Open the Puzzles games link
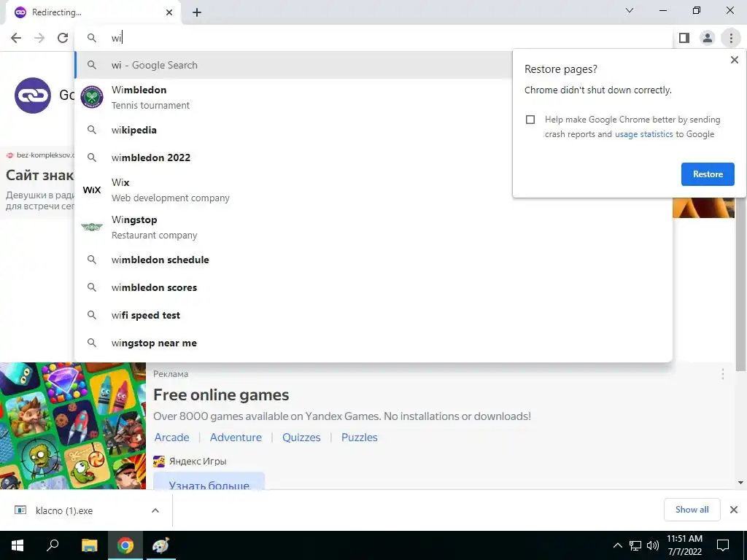The image size is (747, 560). (x=359, y=437)
